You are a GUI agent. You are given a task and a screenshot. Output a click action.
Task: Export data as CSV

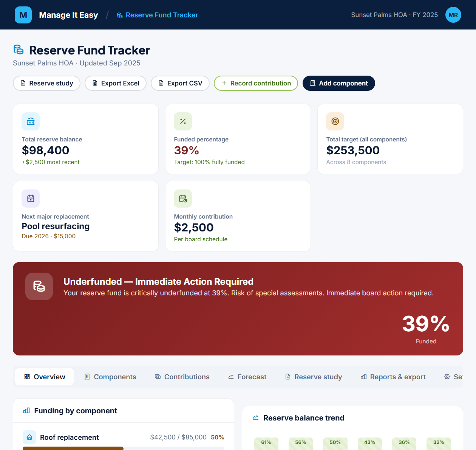[x=180, y=83]
